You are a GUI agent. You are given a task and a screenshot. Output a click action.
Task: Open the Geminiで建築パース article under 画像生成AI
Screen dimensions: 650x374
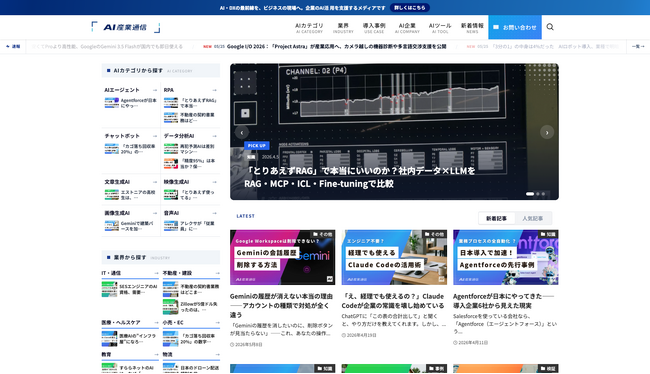pyautogui.click(x=130, y=226)
